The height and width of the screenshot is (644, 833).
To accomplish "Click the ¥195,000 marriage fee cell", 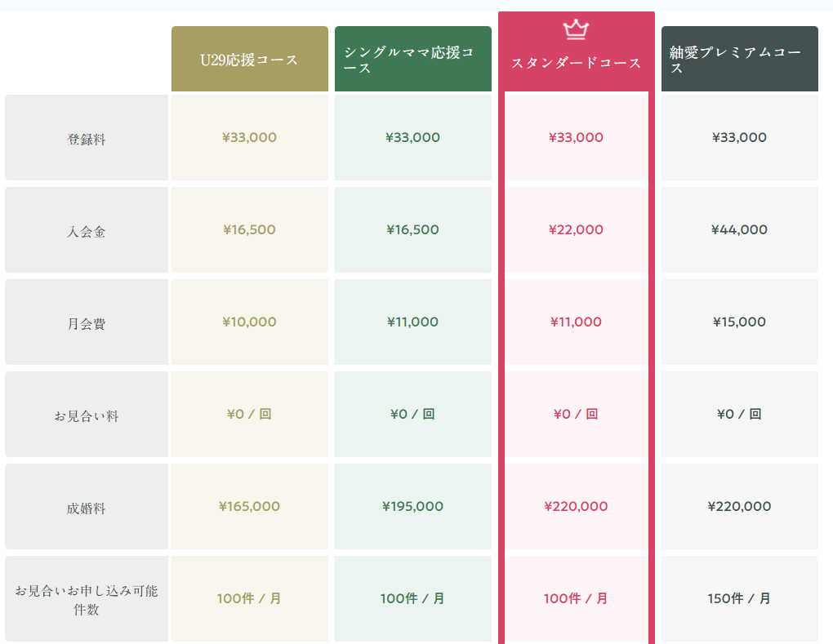I will pyautogui.click(x=412, y=507).
